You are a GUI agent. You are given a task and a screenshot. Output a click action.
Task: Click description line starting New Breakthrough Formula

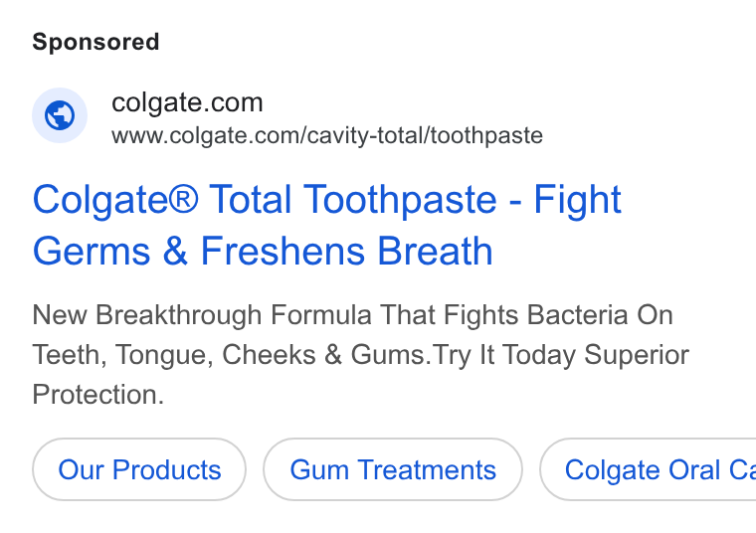pos(352,315)
